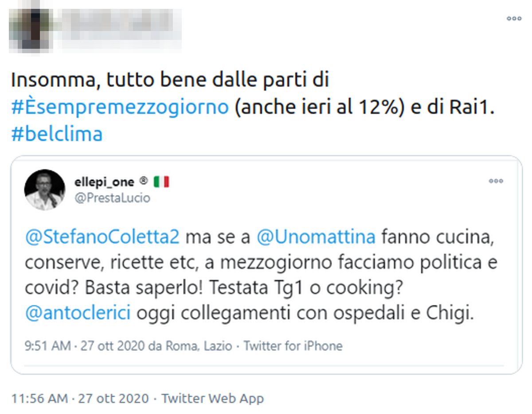Open the @antoclerici mention
Screen dimensions: 532x414
point(78,313)
